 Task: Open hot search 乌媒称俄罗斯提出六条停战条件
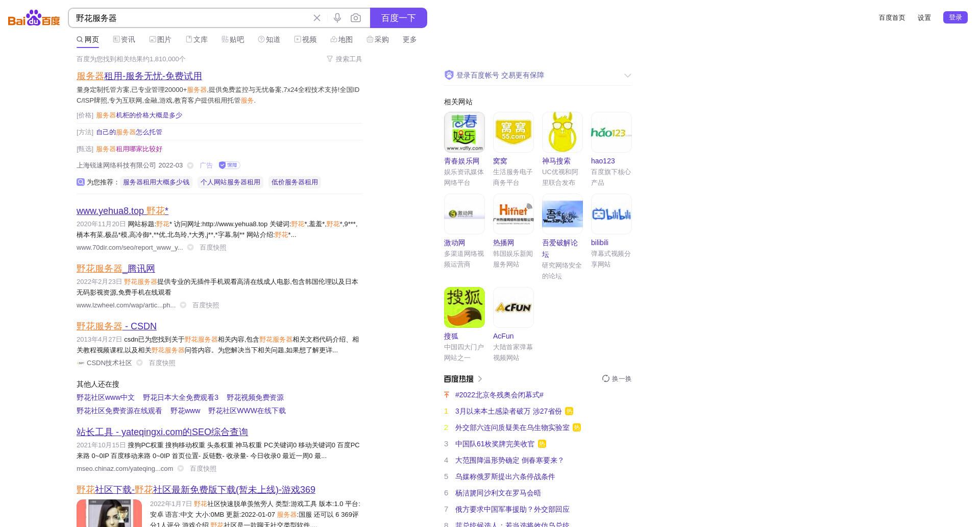505,477
